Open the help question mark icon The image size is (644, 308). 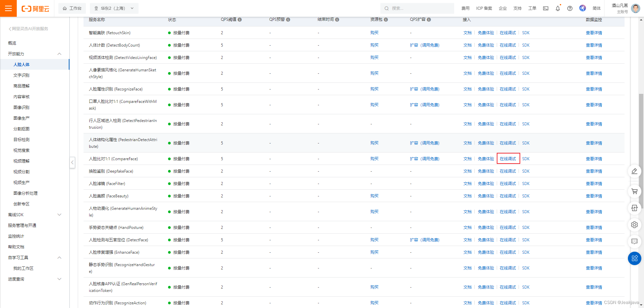coord(570,8)
